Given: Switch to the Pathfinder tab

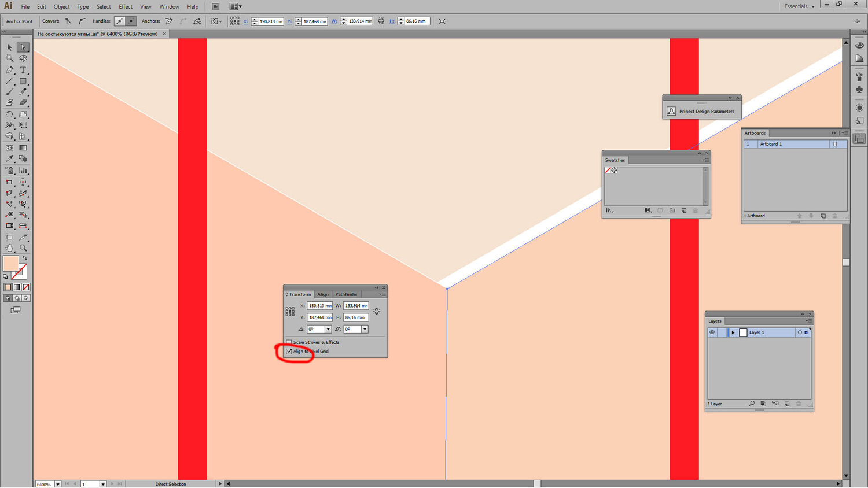Looking at the screenshot, I should 347,294.
